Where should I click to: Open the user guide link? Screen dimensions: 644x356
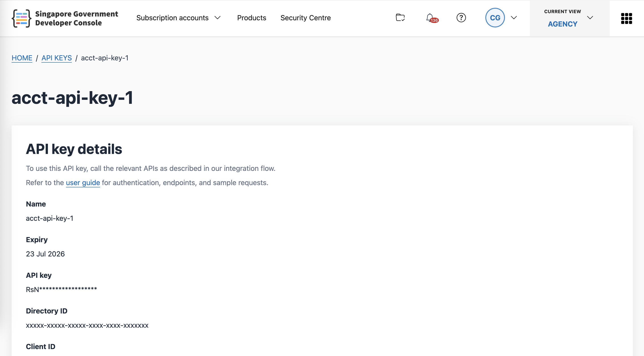[83, 183]
